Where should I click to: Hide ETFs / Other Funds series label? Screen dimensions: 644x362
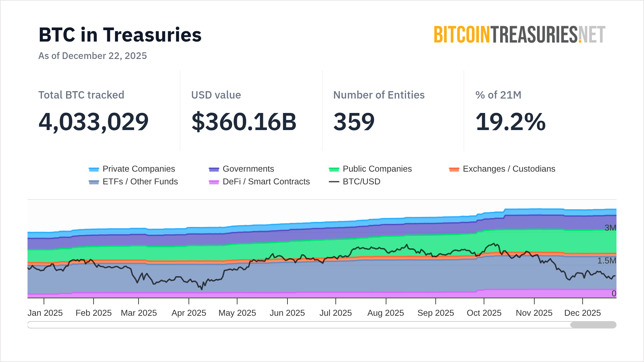pos(140,182)
